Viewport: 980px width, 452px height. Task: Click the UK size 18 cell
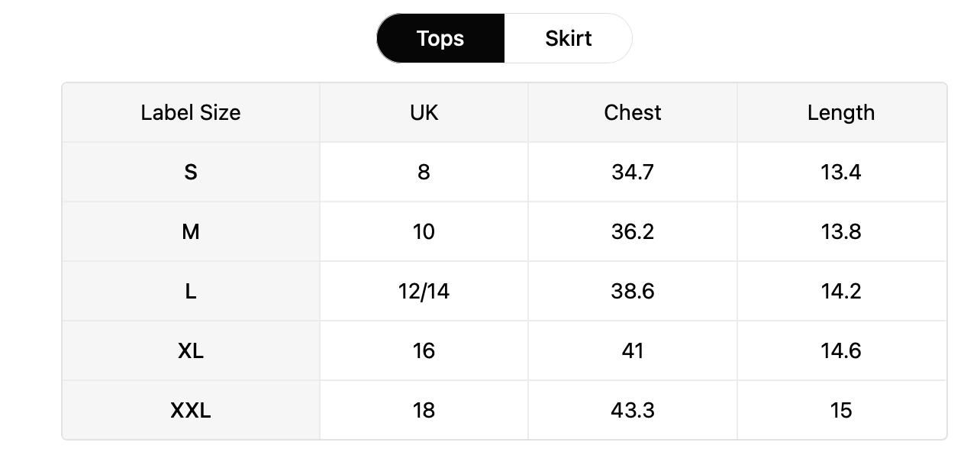click(424, 410)
